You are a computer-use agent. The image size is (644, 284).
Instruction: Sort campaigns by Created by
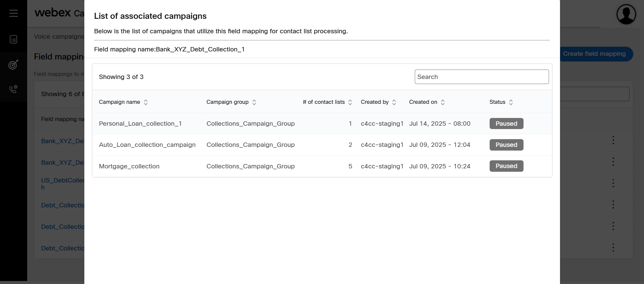[394, 102]
